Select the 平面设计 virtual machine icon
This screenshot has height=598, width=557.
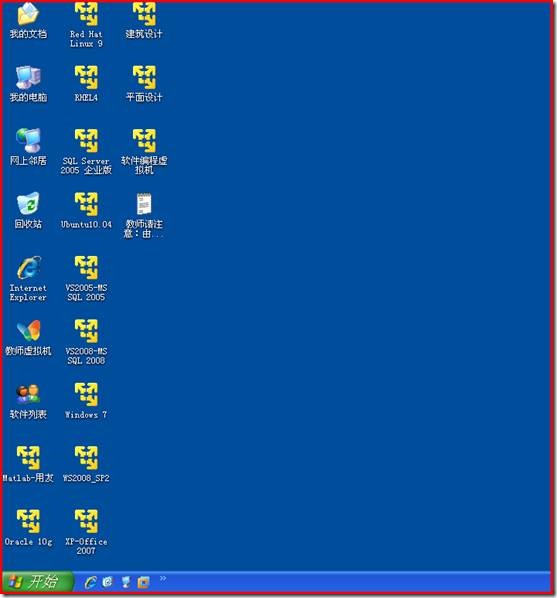144,77
